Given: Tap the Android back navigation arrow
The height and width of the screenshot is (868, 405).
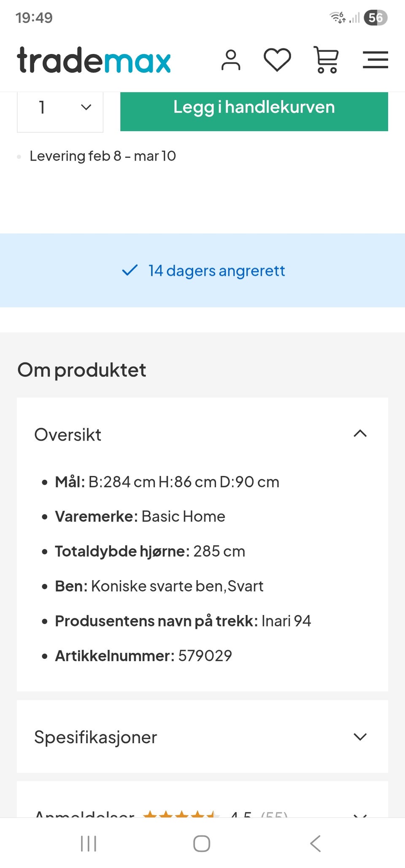Looking at the screenshot, I should pyautogui.click(x=316, y=843).
